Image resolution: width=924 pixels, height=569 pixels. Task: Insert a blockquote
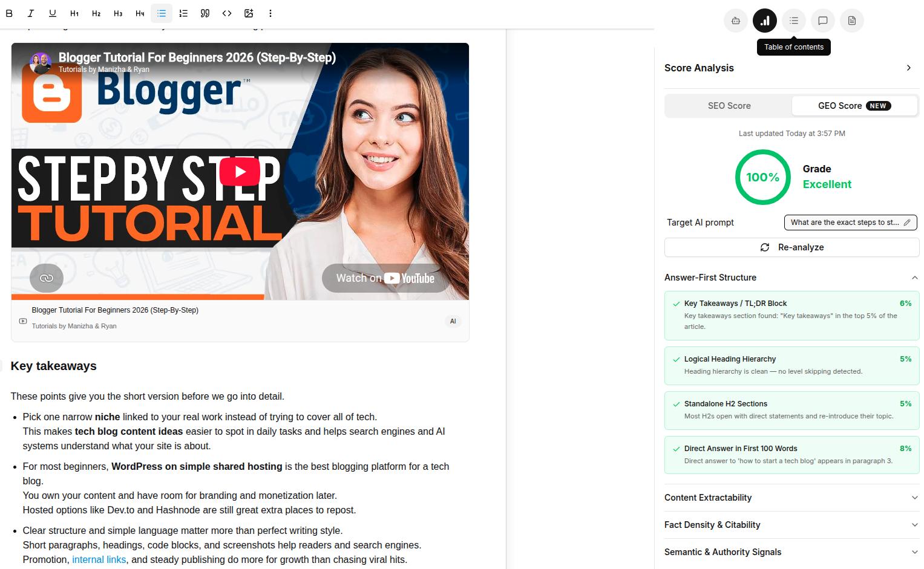coord(205,13)
